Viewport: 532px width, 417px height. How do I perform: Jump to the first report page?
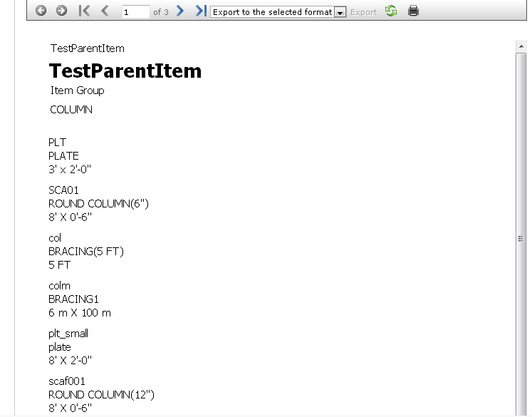pos(84,11)
